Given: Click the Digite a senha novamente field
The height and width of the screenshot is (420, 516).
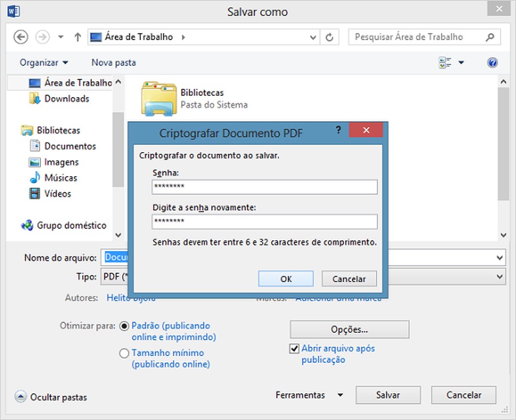Looking at the screenshot, I should click(265, 221).
